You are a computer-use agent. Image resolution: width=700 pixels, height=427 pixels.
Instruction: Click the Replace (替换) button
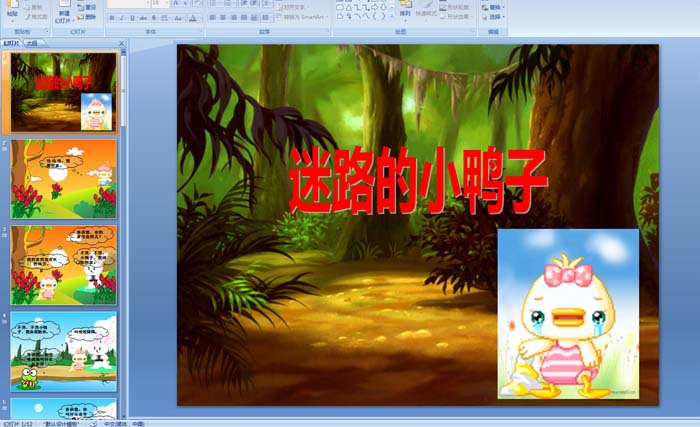492,7
